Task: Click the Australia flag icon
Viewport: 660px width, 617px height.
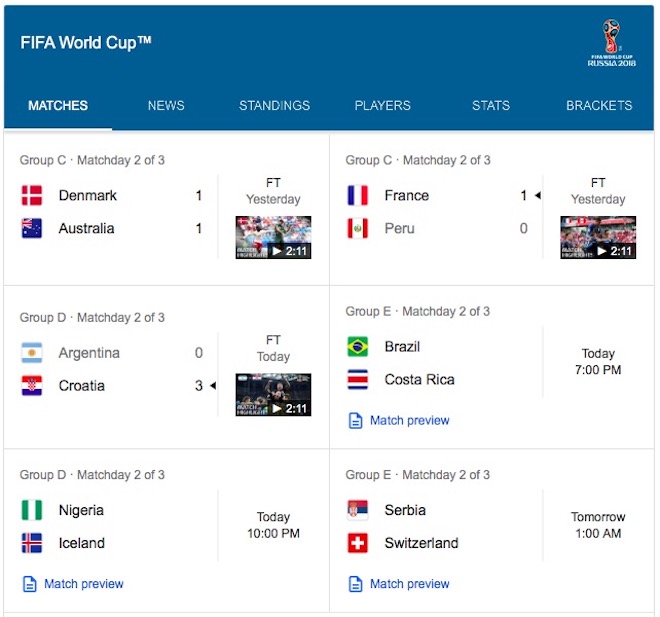Action: pos(32,228)
